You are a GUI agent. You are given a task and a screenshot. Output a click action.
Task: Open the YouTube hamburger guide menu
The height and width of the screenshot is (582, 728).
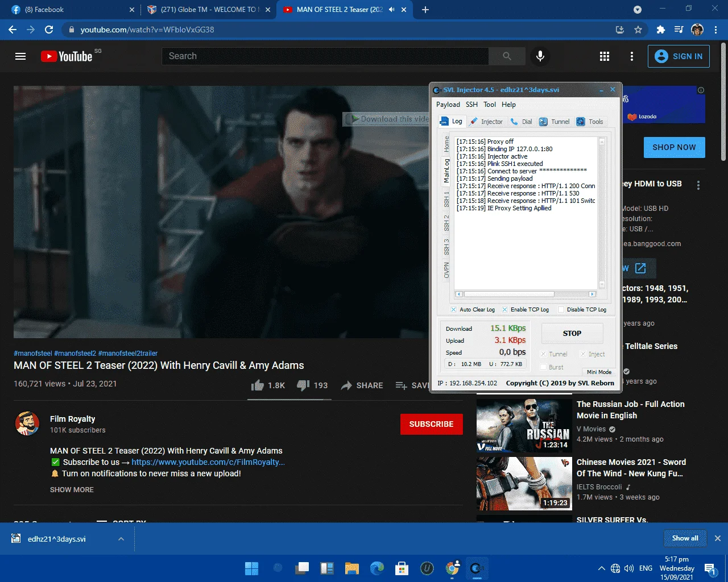(x=20, y=56)
